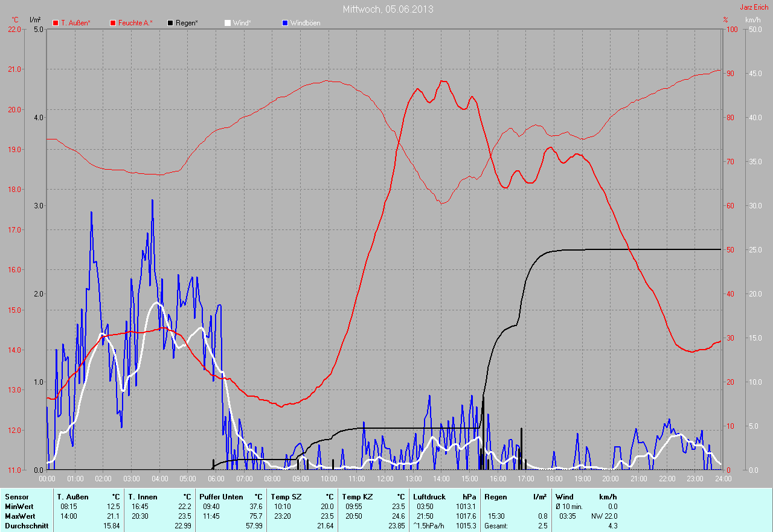
Task: Click the 'Puffer Unten' column header
Action: click(221, 497)
